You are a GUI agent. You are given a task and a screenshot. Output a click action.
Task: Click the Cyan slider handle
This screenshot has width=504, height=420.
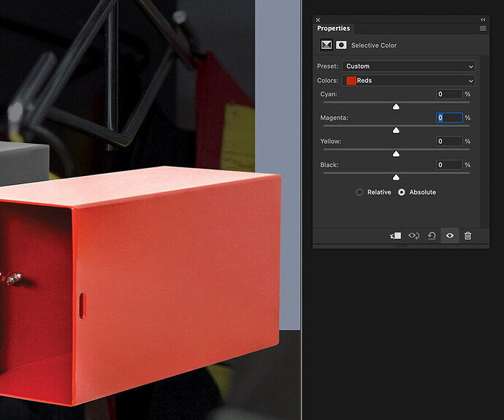pos(396,107)
